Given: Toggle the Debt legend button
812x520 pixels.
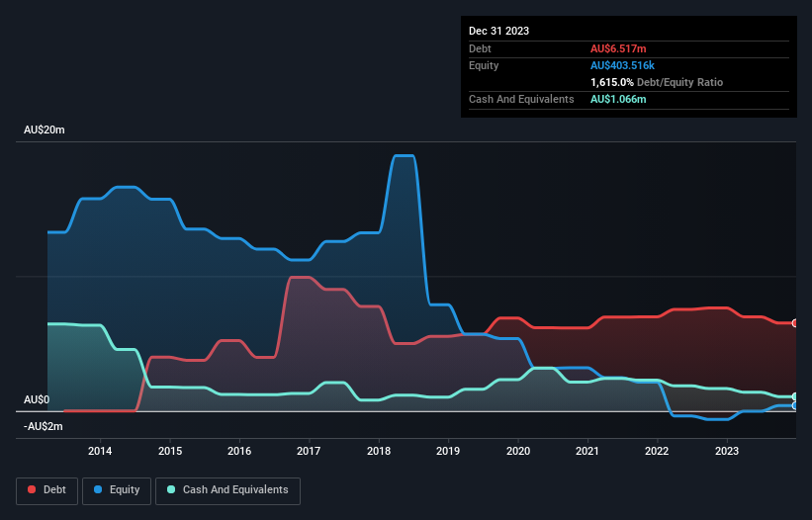Looking at the screenshot, I should [47, 490].
